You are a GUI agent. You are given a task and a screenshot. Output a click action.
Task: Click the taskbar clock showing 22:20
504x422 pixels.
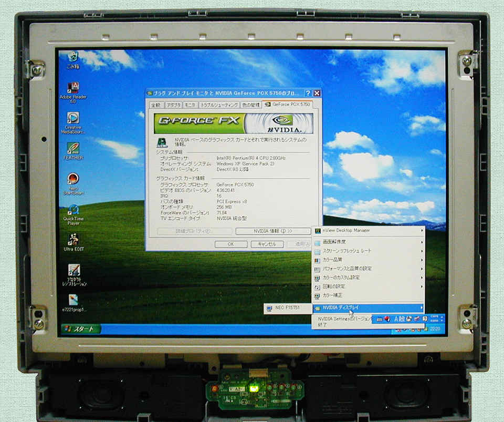coord(435,329)
